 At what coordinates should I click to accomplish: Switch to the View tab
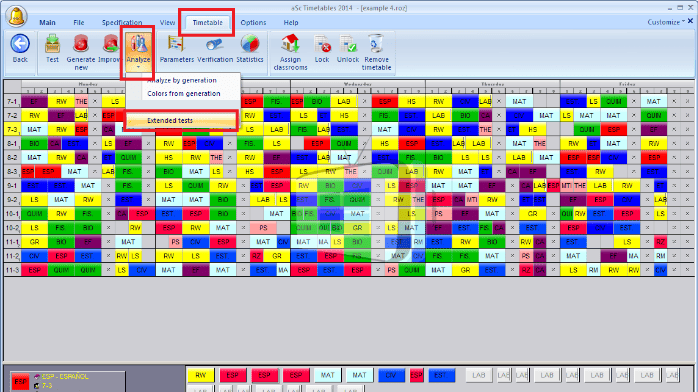167,22
